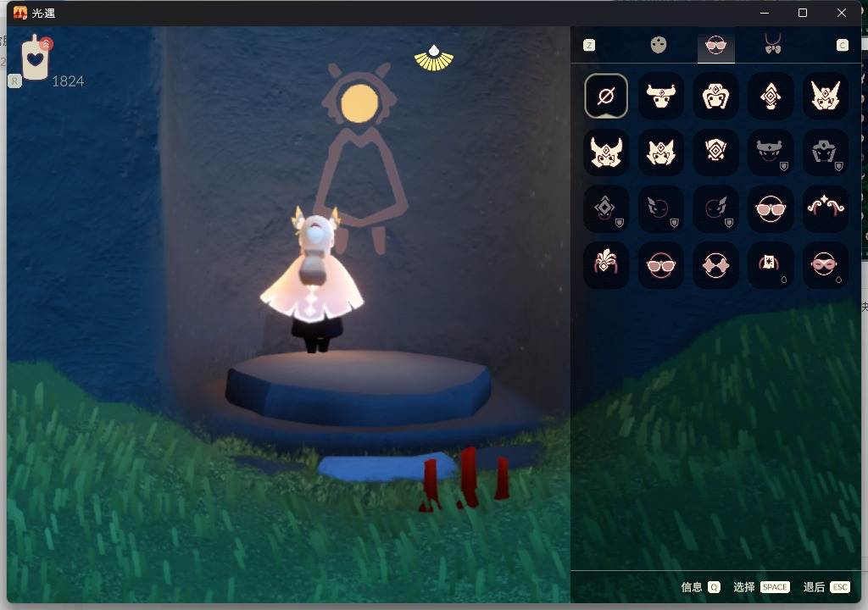Select the locked smiling mask with round ears

pos(771,152)
